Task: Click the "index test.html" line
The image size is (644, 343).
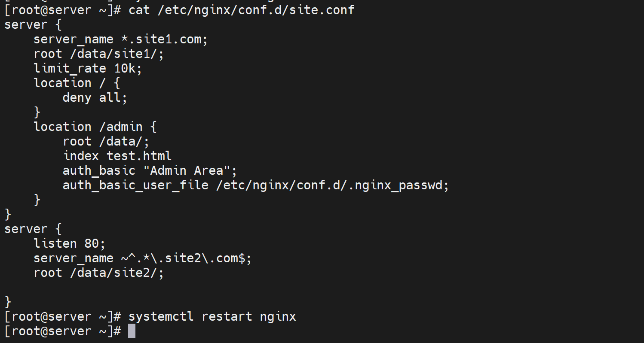Action: (x=117, y=156)
